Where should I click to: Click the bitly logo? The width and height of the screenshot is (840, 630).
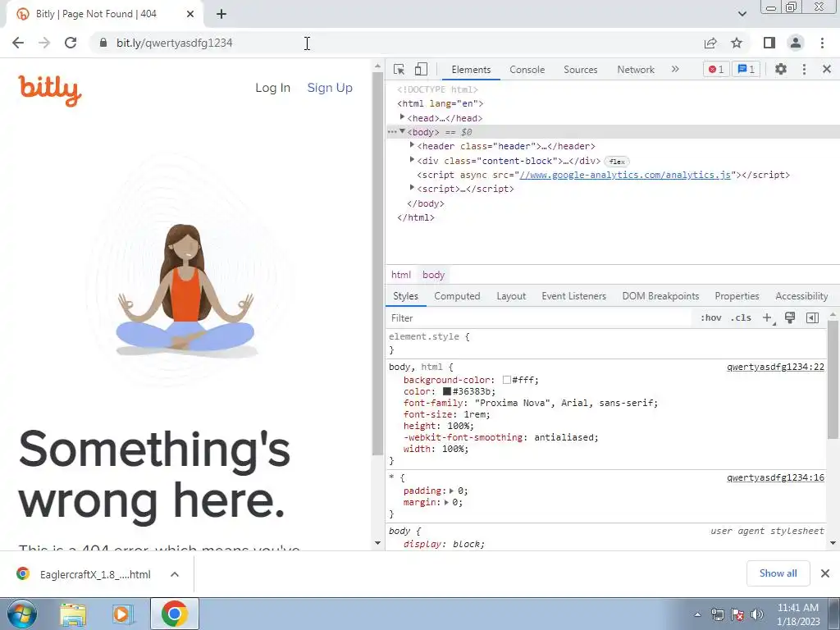coord(50,90)
